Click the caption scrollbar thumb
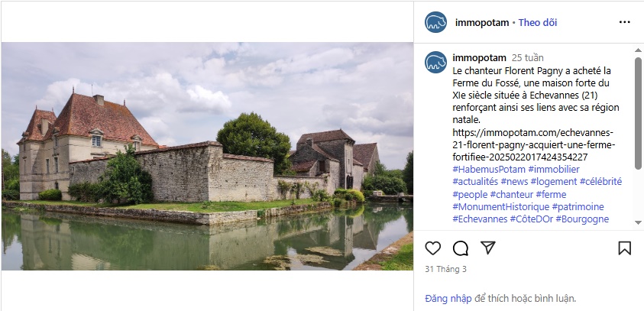Viewport: 644px width, 311px height. [x=638, y=115]
